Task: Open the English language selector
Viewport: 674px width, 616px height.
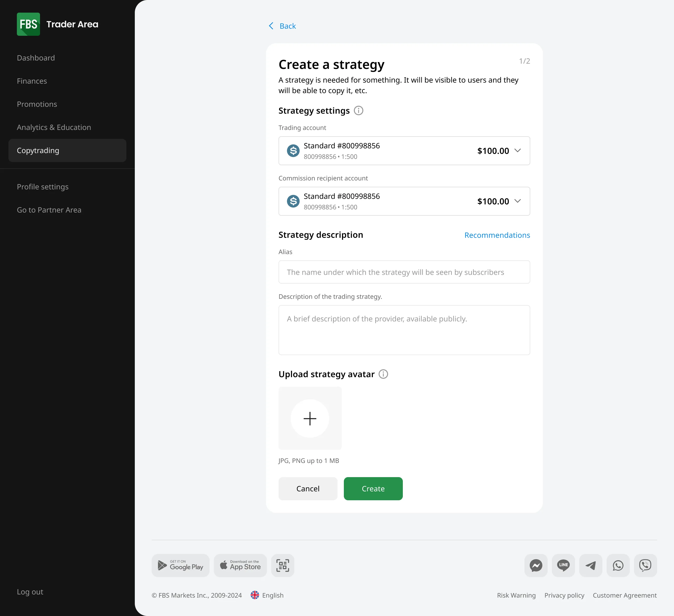Action: 267,595
